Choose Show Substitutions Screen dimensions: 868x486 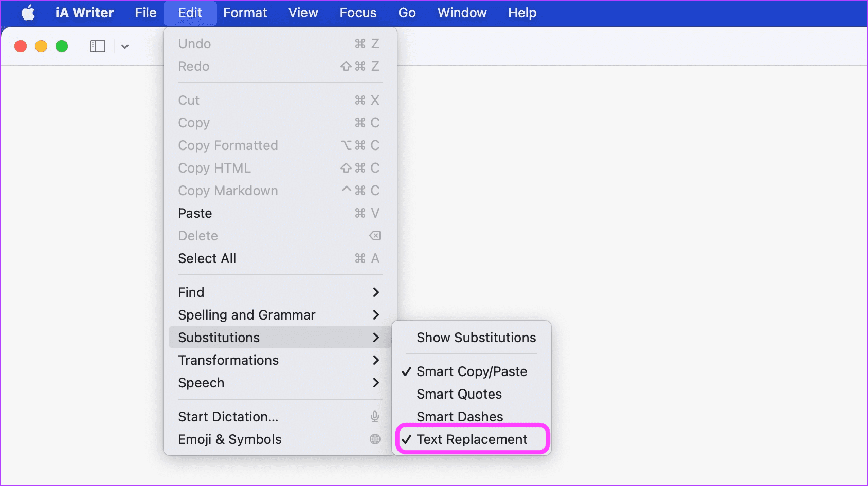472,338
